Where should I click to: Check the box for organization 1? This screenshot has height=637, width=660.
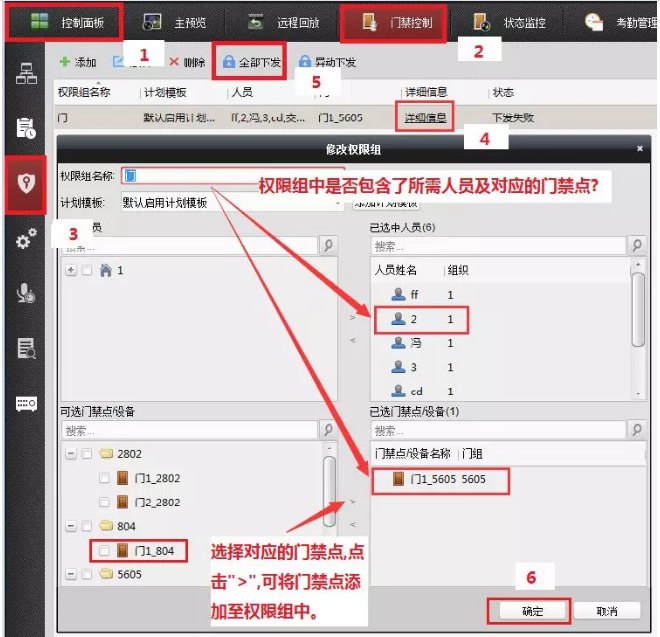coord(86,270)
